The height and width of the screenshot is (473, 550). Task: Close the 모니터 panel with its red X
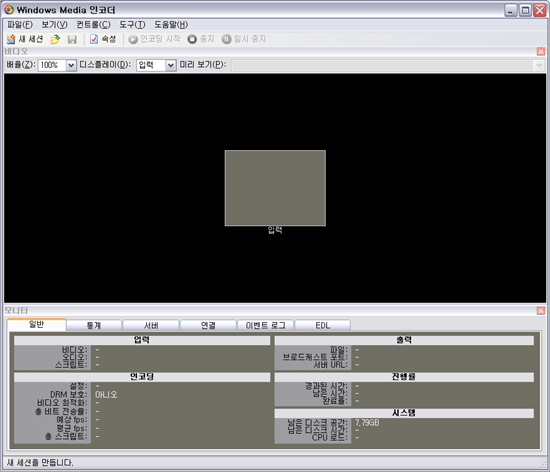click(x=541, y=311)
